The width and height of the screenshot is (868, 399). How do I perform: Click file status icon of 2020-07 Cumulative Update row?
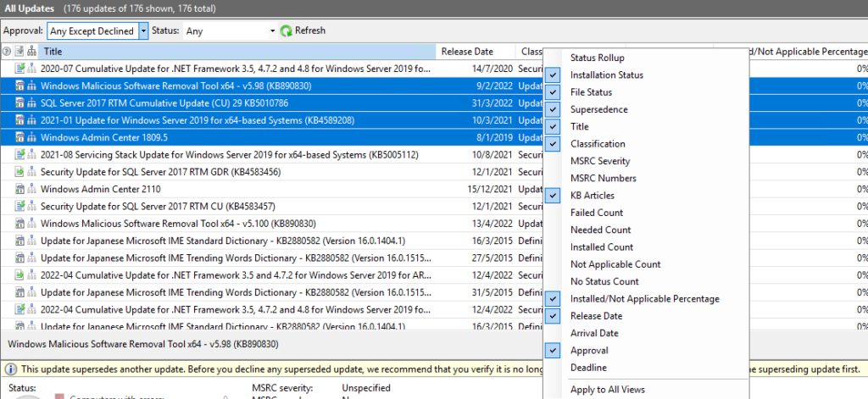click(x=20, y=69)
